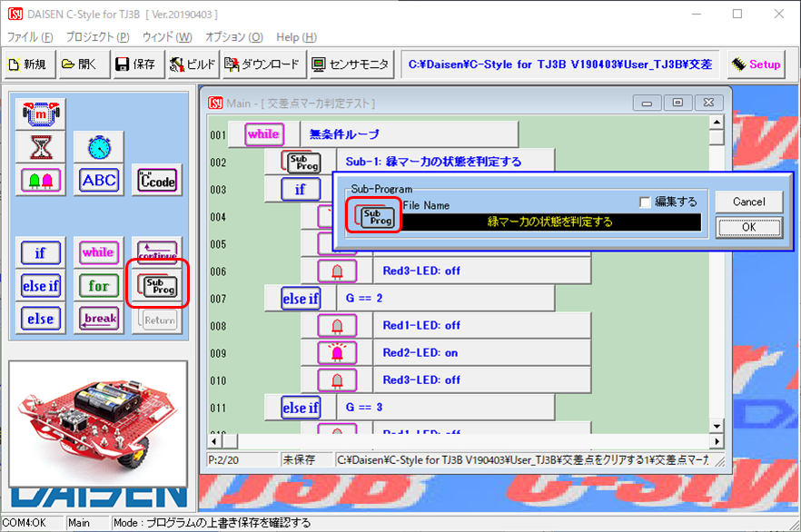Click the Sub-1 緑マーカの状態を判定する label
The image size is (801, 532).
(x=434, y=162)
